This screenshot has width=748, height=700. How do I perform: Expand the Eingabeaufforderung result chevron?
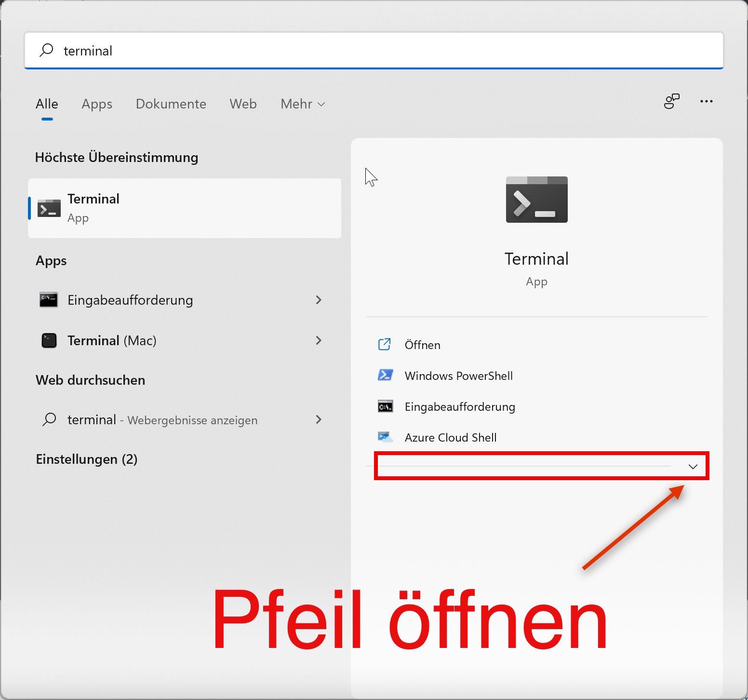click(x=319, y=300)
